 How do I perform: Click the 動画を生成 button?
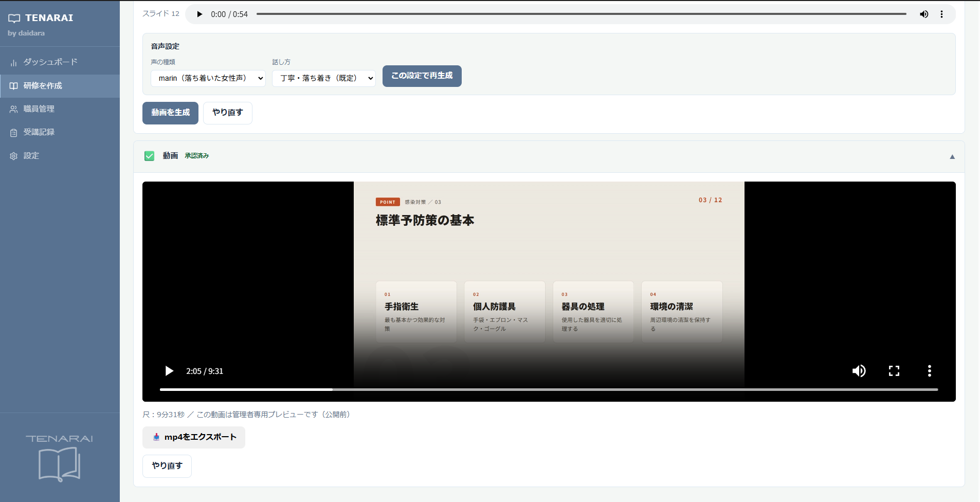pos(170,113)
